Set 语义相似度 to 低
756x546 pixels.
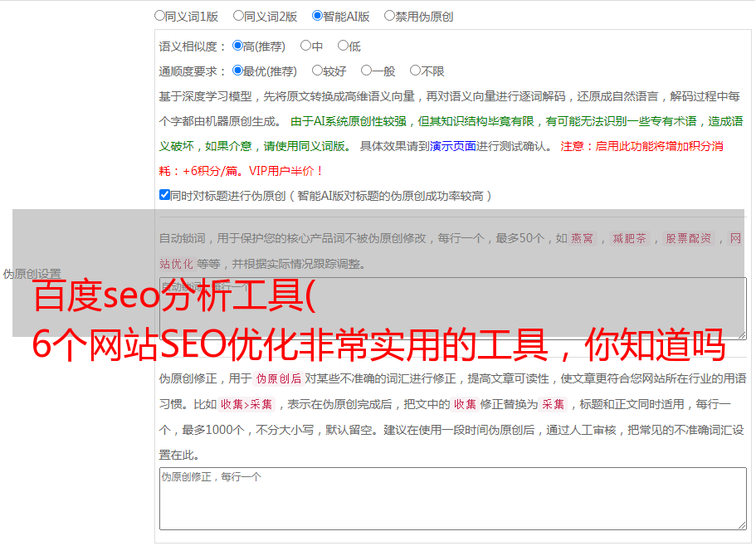pyautogui.click(x=343, y=46)
